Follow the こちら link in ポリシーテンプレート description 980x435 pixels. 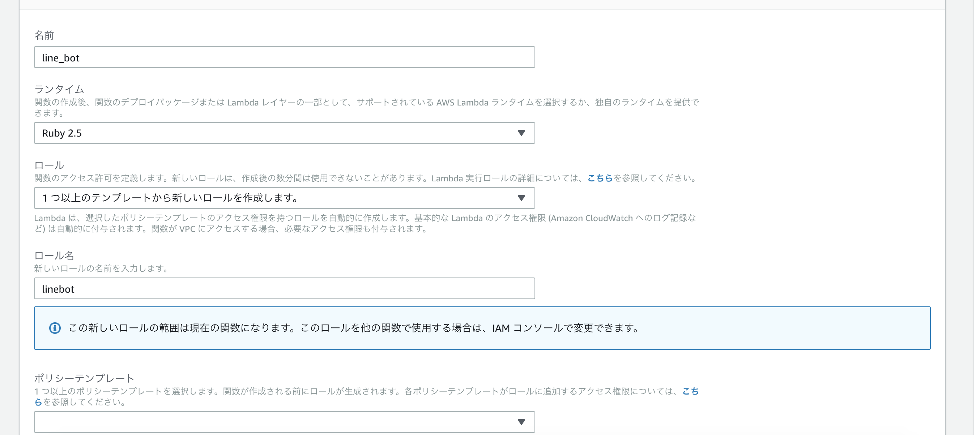(690, 391)
